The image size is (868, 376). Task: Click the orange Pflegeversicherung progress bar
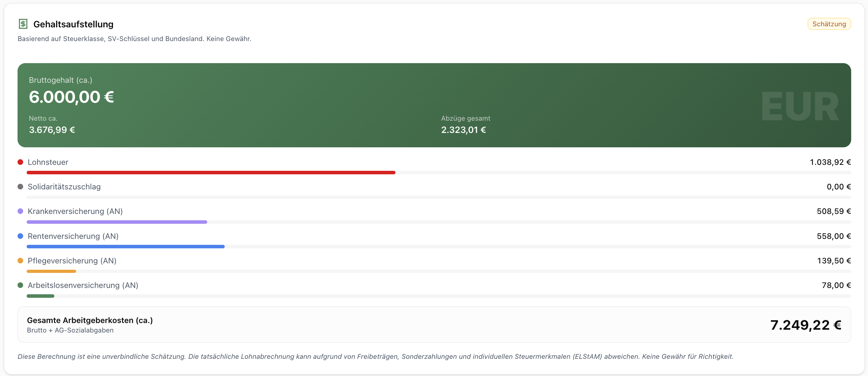click(51, 271)
